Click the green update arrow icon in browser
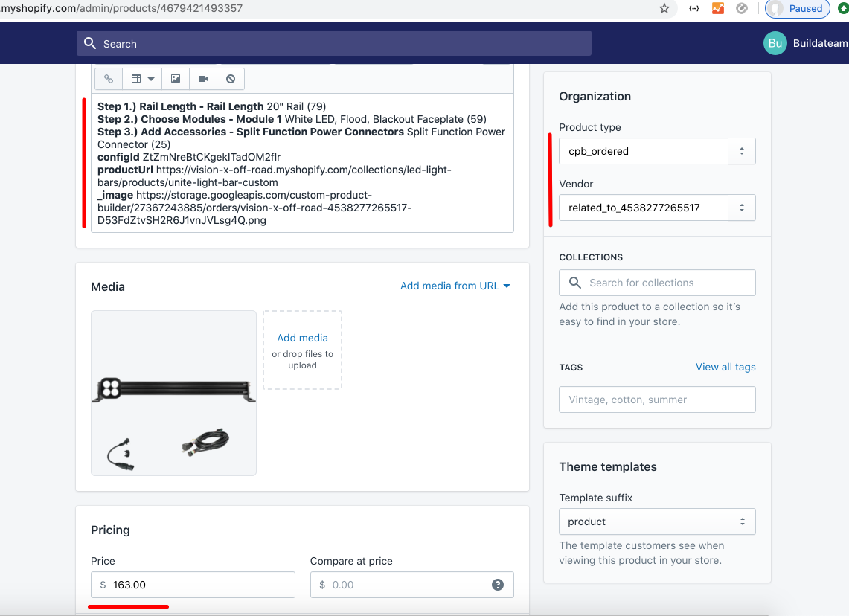The width and height of the screenshot is (849, 616). 843,9
